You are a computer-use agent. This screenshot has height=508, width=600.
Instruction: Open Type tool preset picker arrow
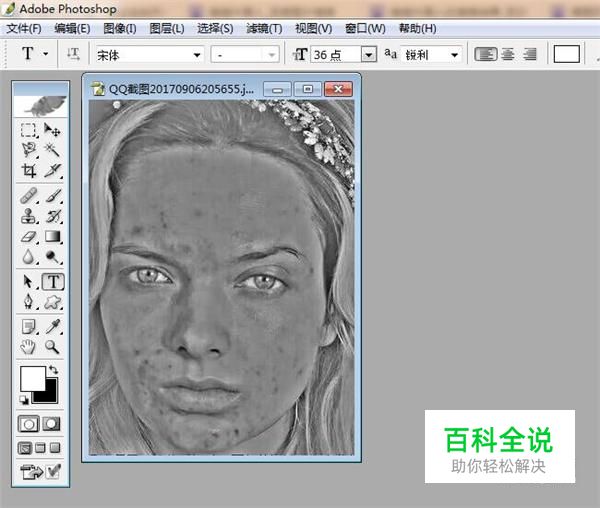coord(46,54)
